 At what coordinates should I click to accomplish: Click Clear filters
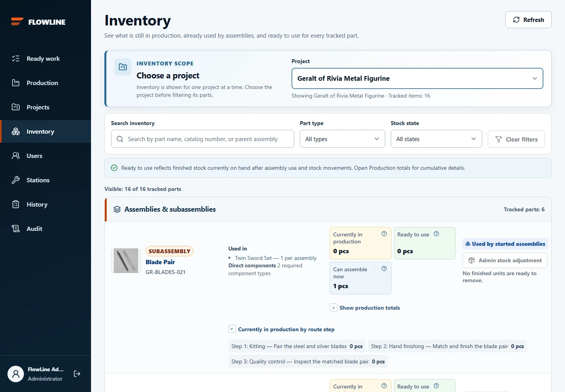(x=516, y=139)
